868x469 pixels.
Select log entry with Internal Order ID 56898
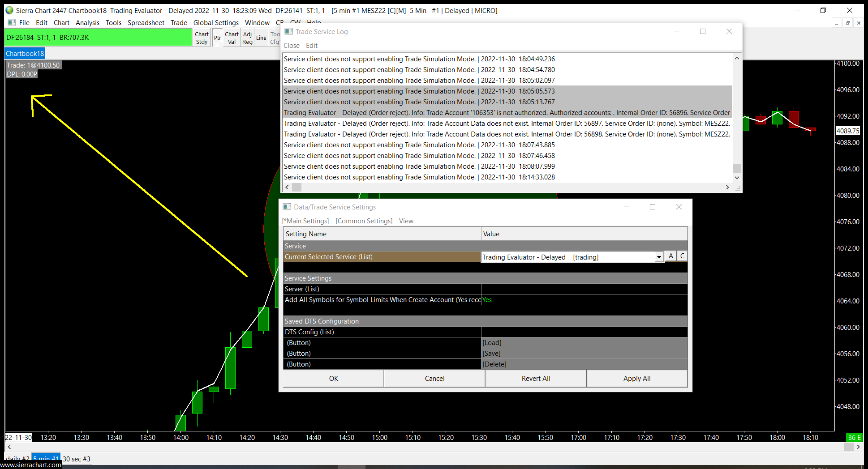coord(507,134)
